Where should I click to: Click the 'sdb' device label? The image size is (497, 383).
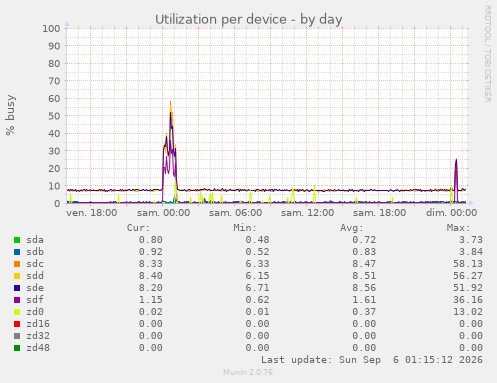point(35,252)
